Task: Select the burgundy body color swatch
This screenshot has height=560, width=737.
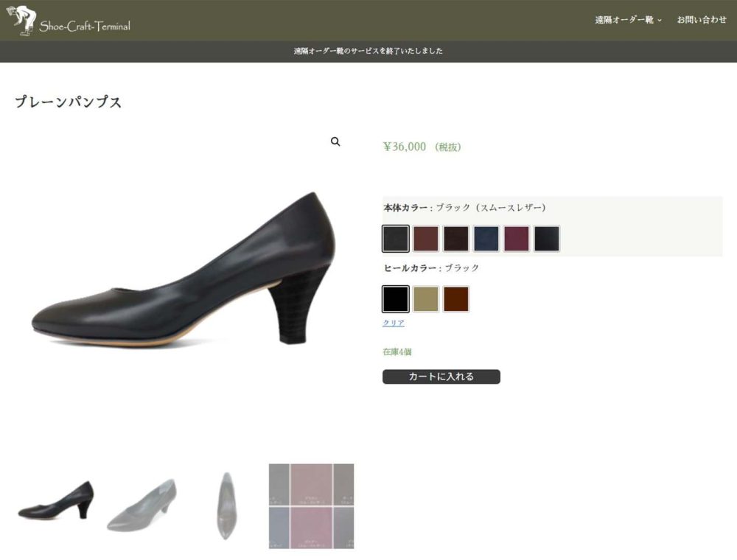Action: point(425,238)
